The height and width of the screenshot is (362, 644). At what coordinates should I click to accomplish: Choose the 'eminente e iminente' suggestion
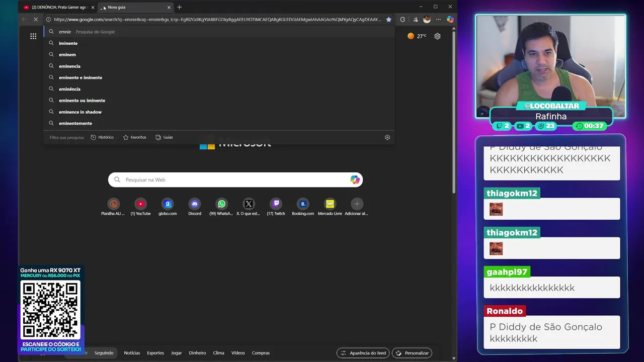(x=219, y=77)
